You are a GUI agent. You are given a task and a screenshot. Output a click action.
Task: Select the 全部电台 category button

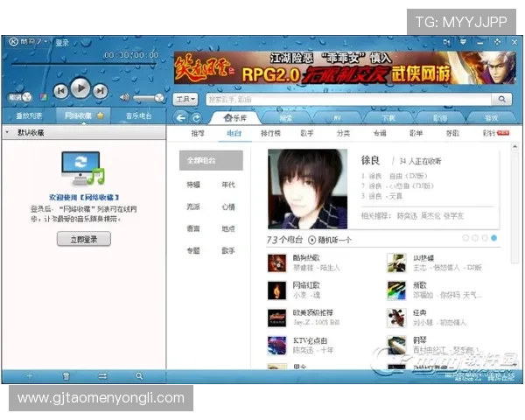coord(211,160)
